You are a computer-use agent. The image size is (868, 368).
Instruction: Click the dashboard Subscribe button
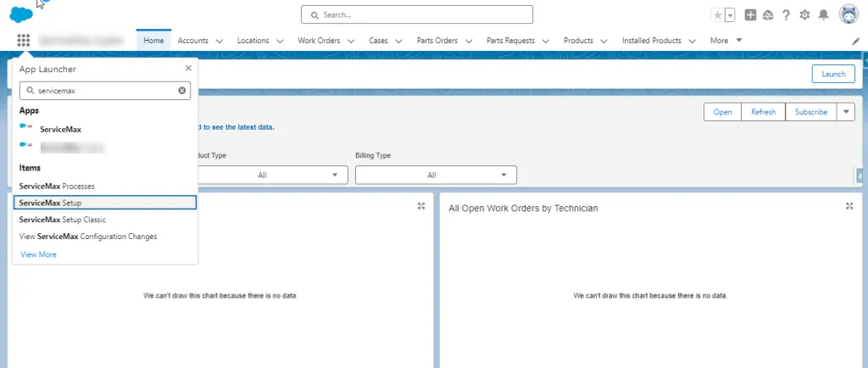coord(811,112)
